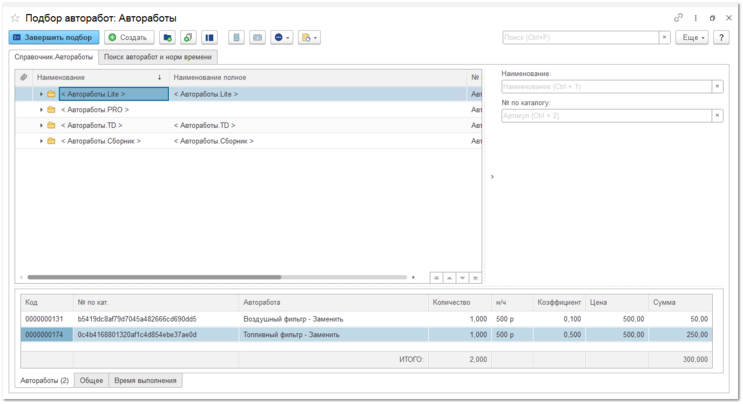Click the blue two-column view mode icon
743x404 pixels.
209,37
